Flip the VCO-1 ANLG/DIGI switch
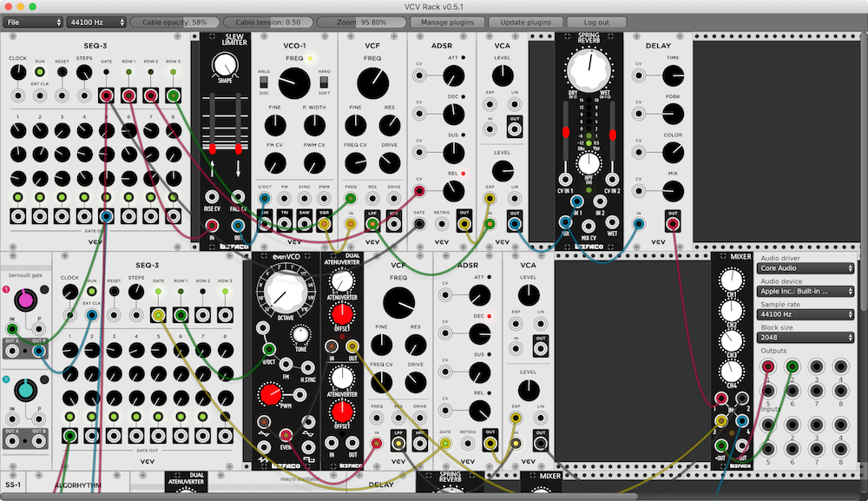This screenshot has width=868, height=501. pos(264,82)
